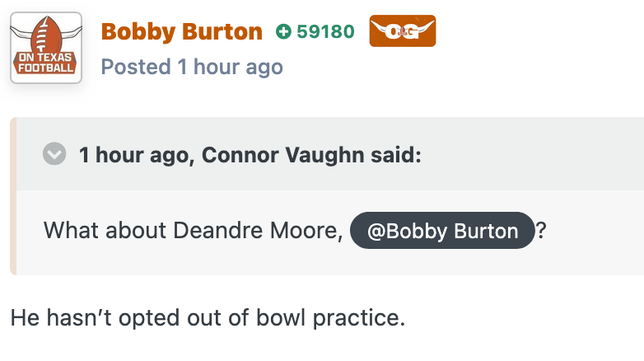Screen dimensions: 644x361
Task: Select the 59180 reputation count
Action: (x=325, y=32)
